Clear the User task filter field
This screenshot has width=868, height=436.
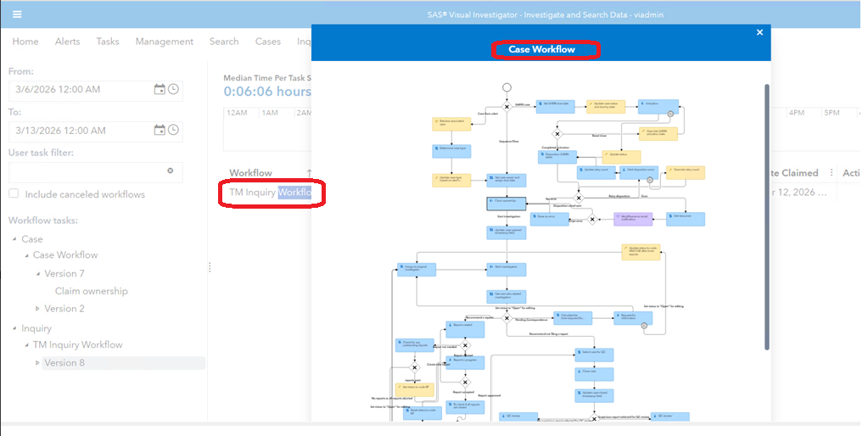[x=171, y=171]
